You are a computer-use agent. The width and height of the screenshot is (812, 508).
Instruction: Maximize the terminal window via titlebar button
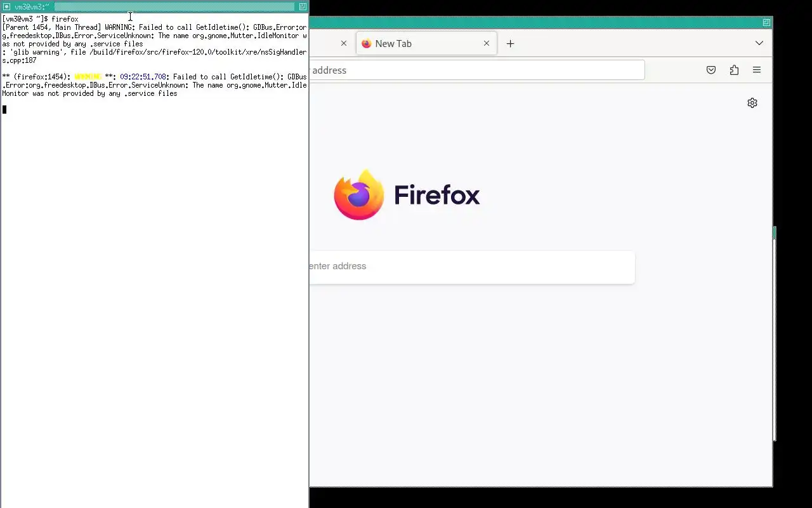(x=303, y=6)
